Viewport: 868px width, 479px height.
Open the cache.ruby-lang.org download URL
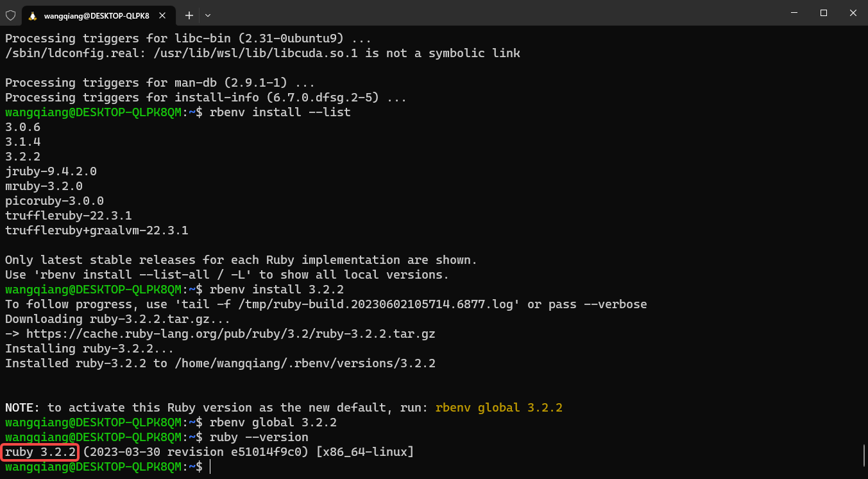231,334
